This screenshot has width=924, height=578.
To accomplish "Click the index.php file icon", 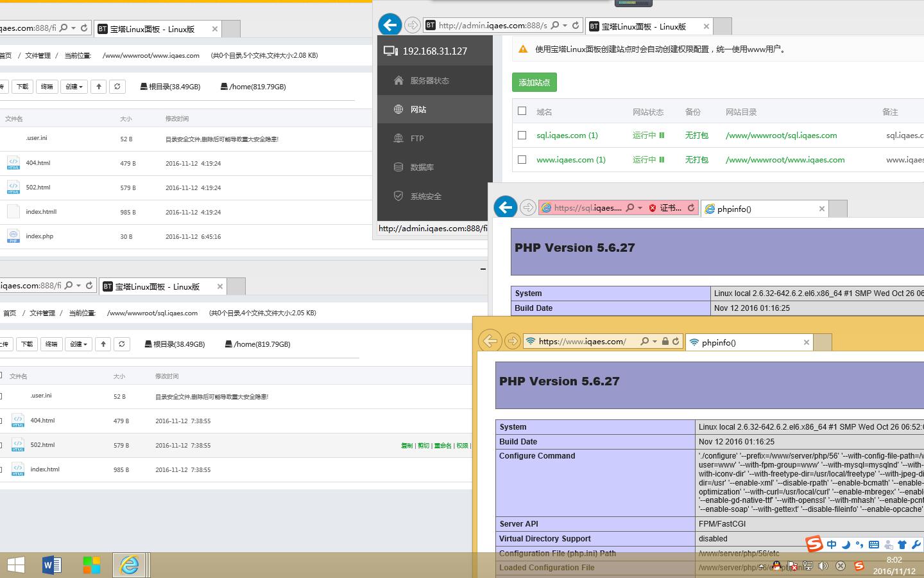I will coord(13,236).
